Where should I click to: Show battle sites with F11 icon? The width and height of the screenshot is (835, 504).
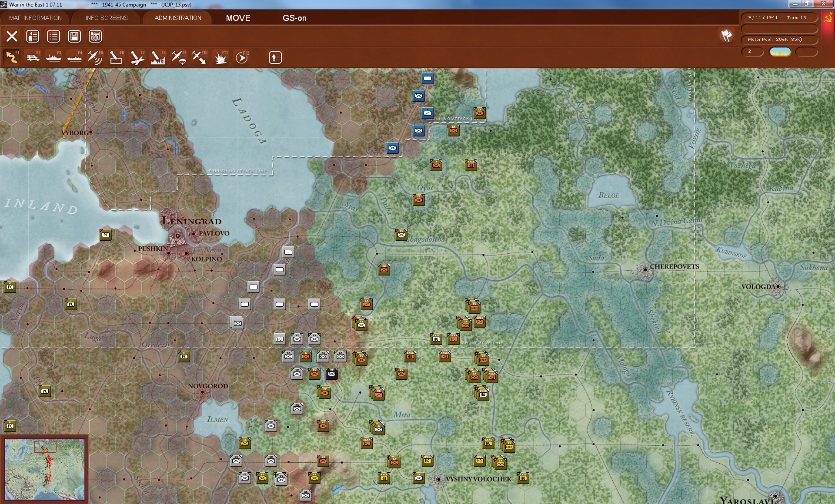click(x=220, y=57)
